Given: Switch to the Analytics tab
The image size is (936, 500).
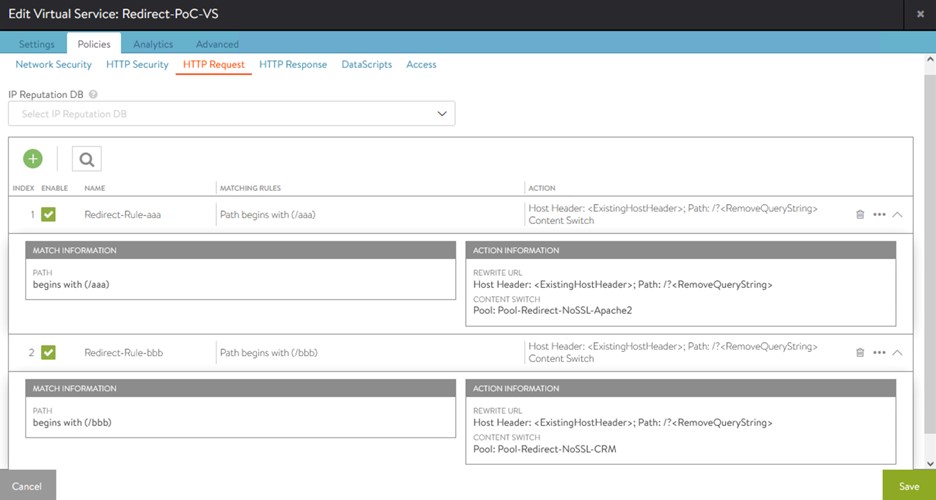Looking at the screenshot, I should coord(153,44).
